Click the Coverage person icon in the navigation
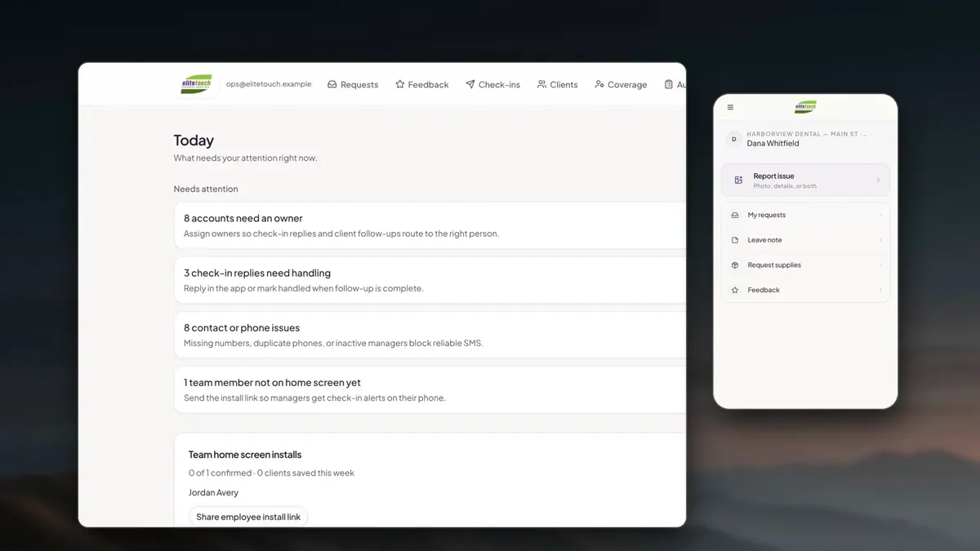Image resolution: width=980 pixels, height=551 pixels. [599, 84]
